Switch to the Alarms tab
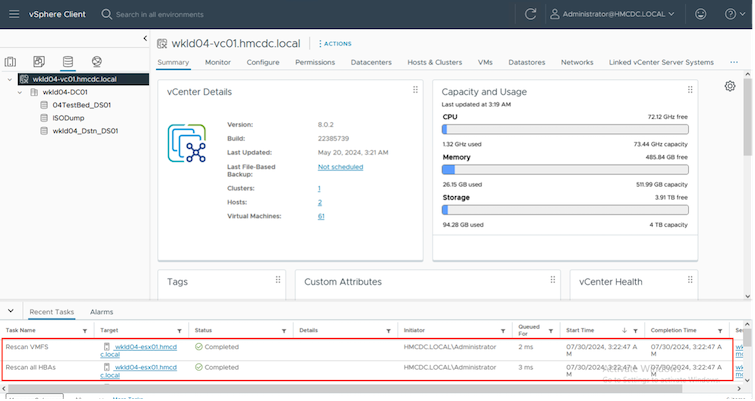Screen dimensions: 755x401 tap(101, 312)
